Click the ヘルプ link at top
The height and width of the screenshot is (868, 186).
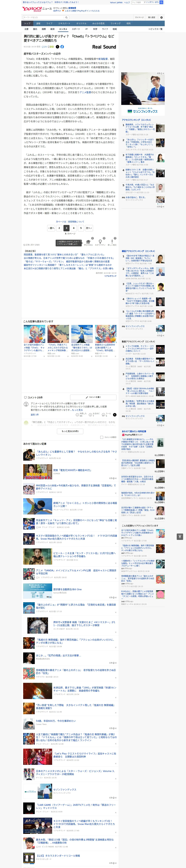pyautogui.click(x=127, y=2)
